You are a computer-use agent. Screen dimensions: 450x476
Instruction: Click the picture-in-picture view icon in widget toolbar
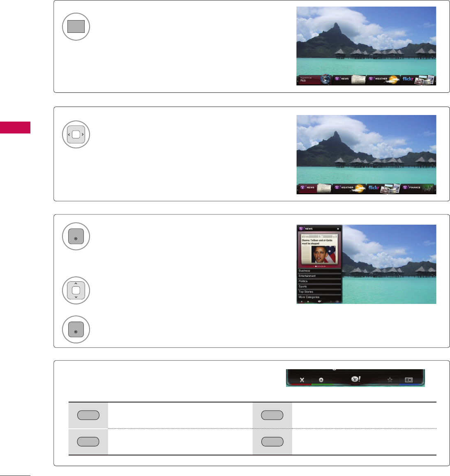click(x=408, y=380)
